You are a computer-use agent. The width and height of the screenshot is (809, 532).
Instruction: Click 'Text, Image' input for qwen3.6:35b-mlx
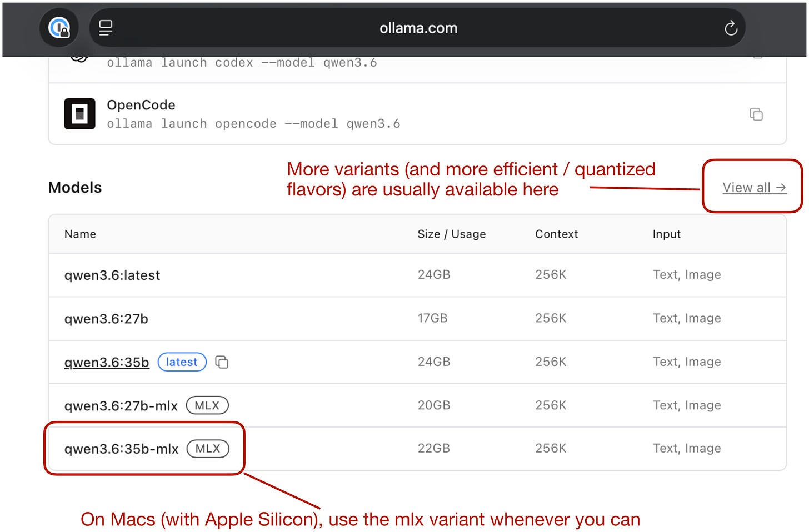point(687,448)
